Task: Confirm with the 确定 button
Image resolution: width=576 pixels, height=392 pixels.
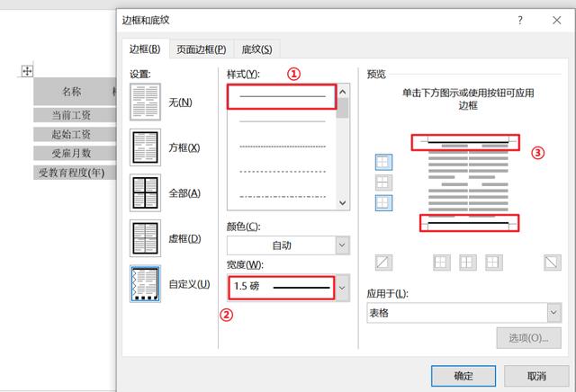Action: (463, 376)
